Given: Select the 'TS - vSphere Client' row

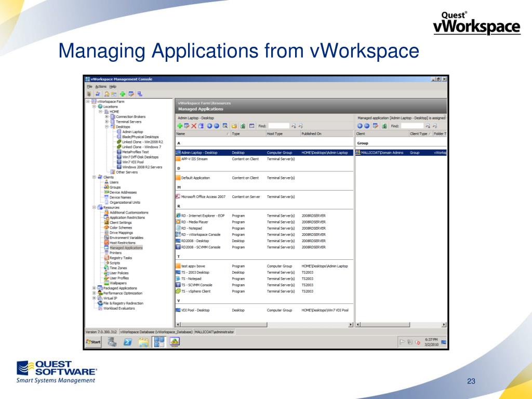Looking at the screenshot, I should 264,291.
